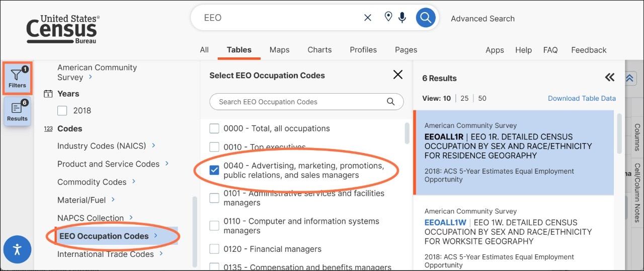Click the location pin icon in search bar
Image resolution: width=644 pixels, height=271 pixels.
[x=388, y=17]
